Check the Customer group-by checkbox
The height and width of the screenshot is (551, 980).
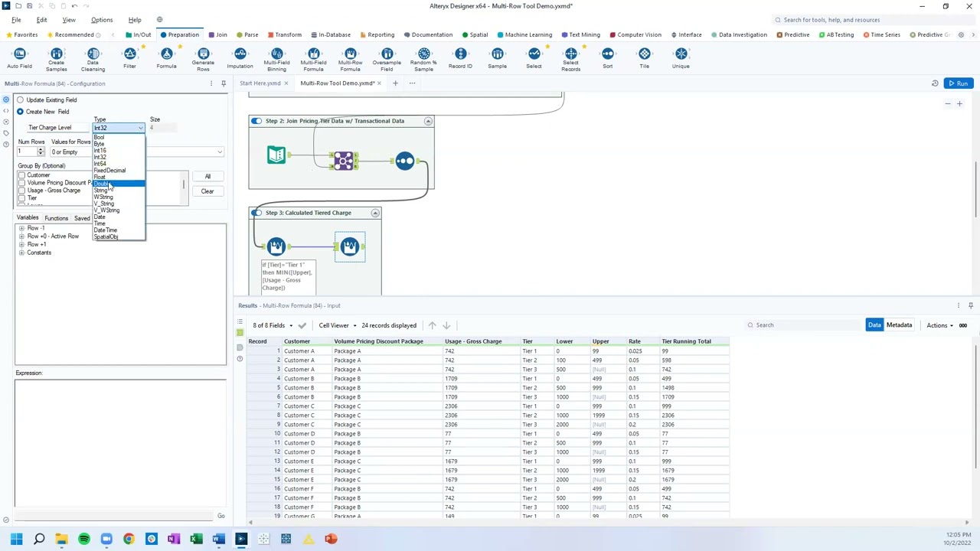click(21, 175)
